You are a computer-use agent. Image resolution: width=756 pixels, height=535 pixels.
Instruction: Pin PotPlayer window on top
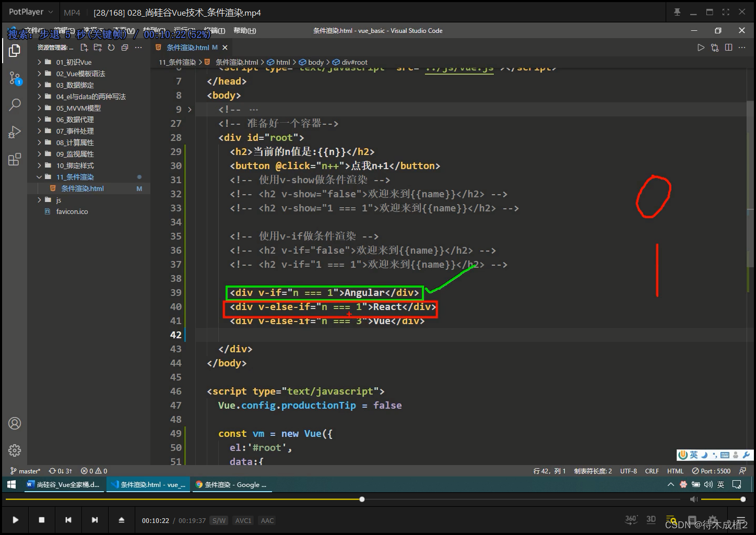pyautogui.click(x=677, y=12)
